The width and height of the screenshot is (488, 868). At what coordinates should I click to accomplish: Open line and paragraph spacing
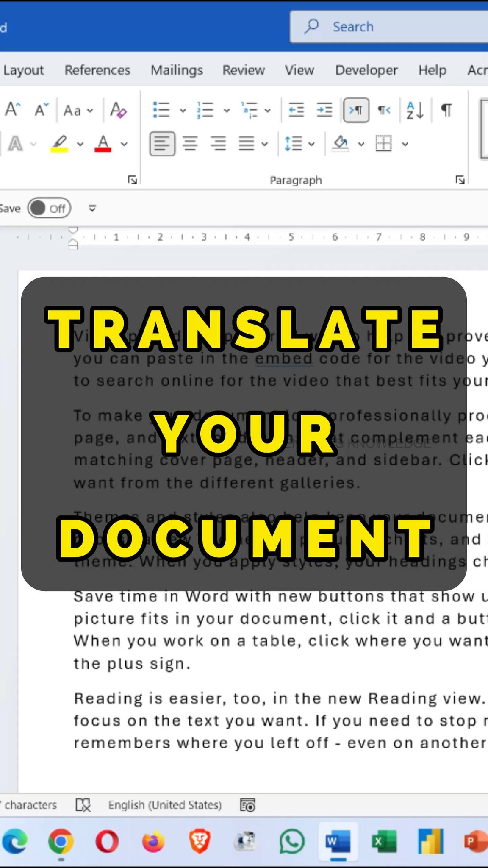(293, 144)
